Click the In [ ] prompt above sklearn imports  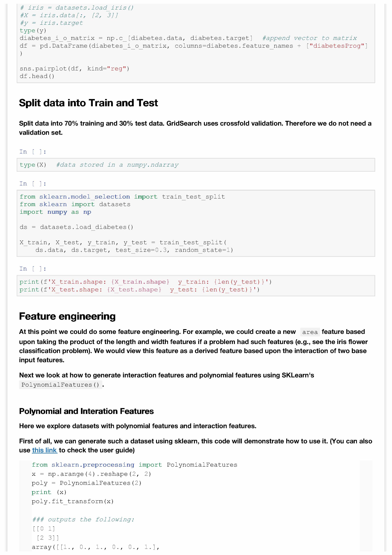pos(33,184)
